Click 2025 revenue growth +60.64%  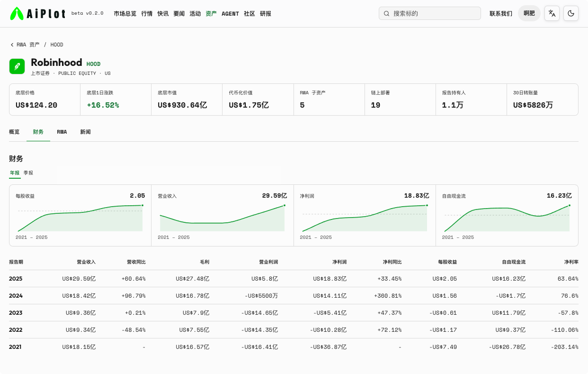[134, 279]
